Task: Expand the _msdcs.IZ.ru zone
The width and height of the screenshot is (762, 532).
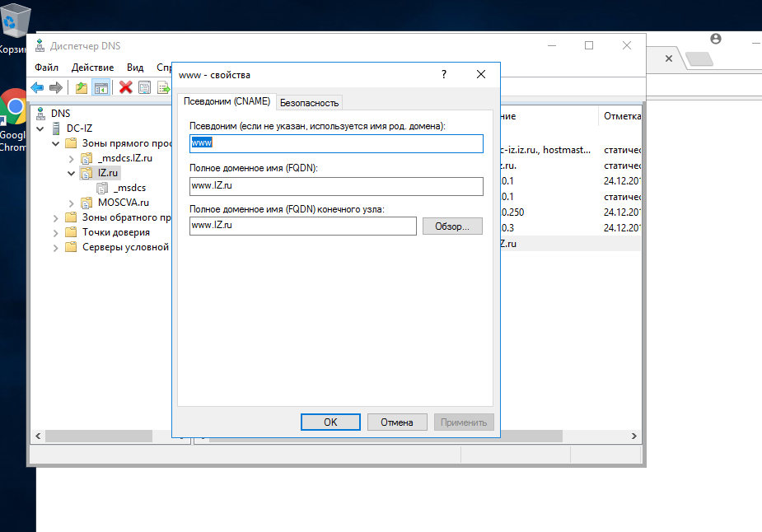Action: [71, 159]
